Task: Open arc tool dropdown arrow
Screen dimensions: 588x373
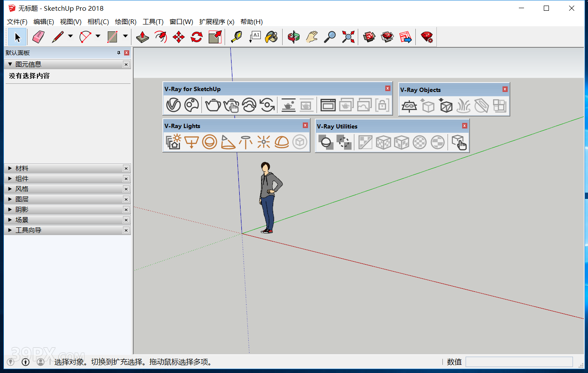Action: [98, 37]
